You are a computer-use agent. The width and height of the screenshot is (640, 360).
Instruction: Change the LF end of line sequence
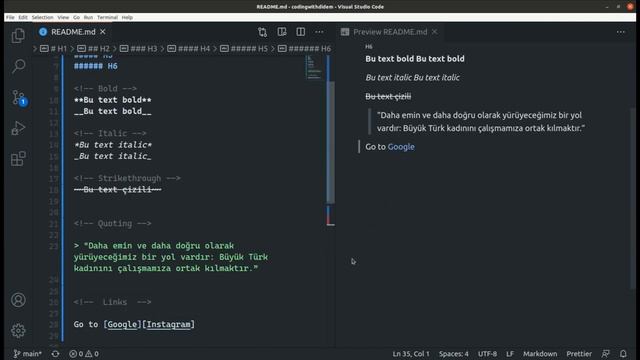click(x=510, y=354)
